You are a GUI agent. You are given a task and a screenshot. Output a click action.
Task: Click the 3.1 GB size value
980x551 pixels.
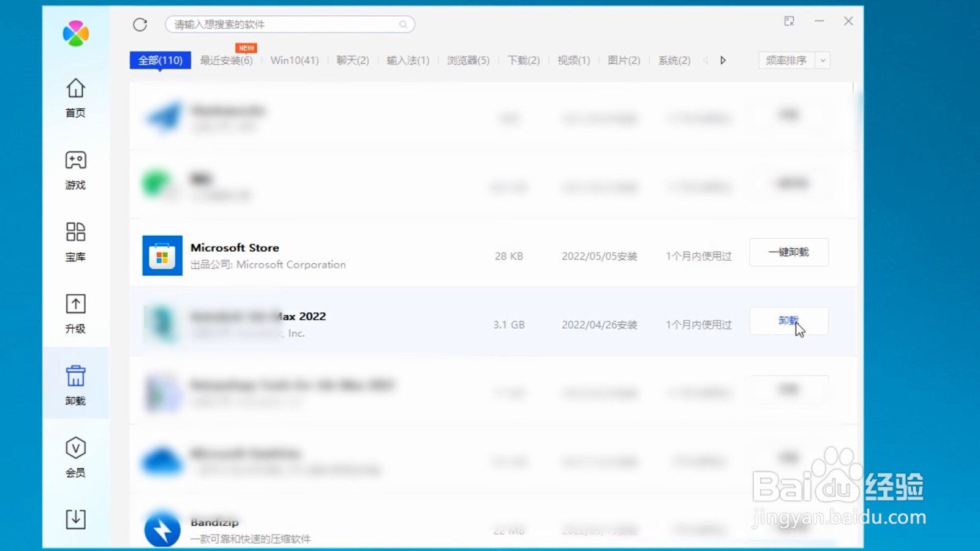pyautogui.click(x=509, y=324)
